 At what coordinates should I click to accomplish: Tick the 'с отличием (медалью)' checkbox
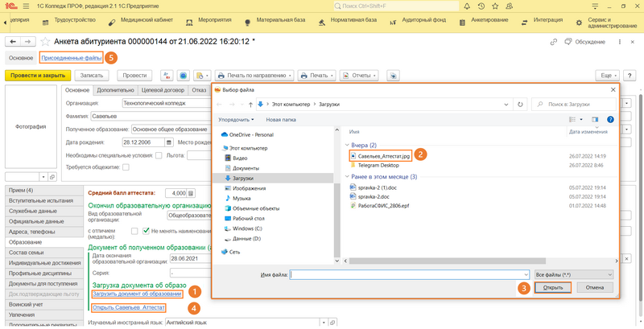coord(134,231)
